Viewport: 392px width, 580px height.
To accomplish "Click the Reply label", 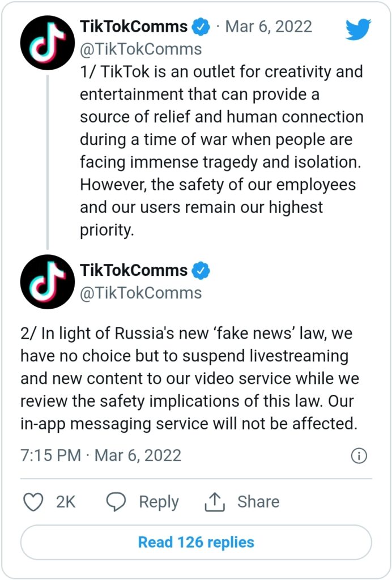I will [x=159, y=502].
